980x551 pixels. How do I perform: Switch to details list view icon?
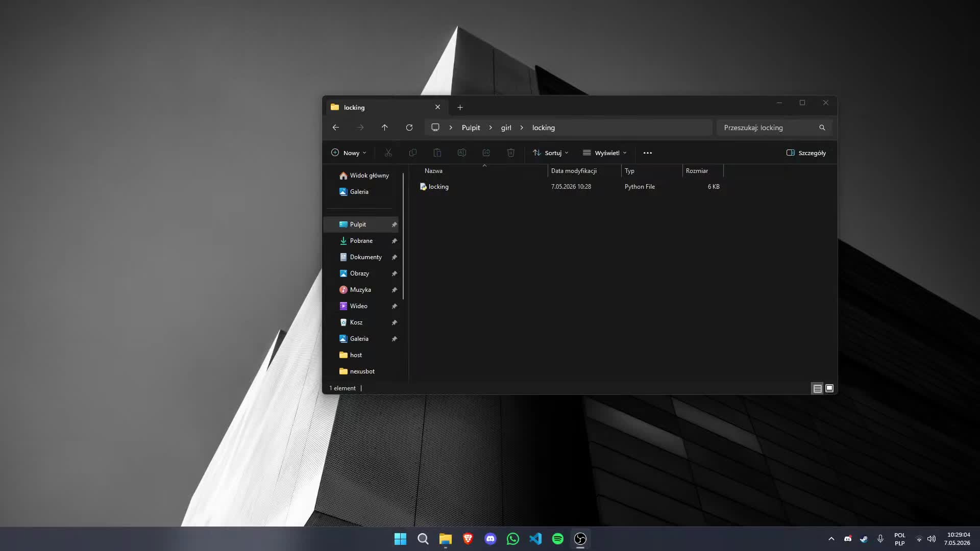(817, 388)
